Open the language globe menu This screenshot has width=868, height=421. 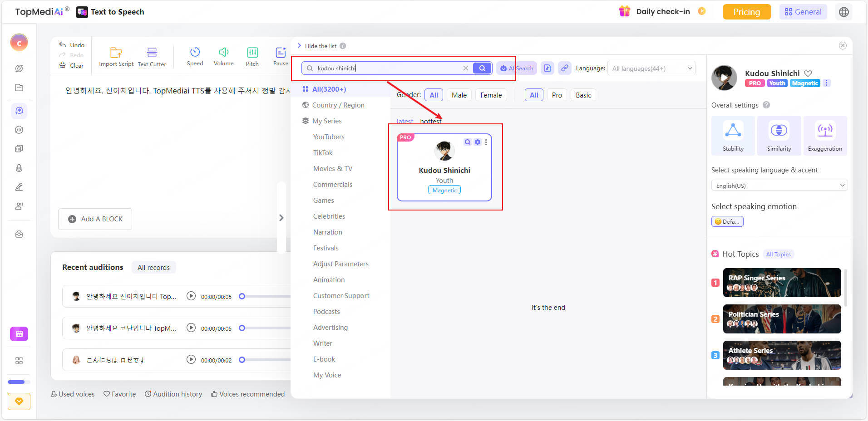tap(844, 12)
